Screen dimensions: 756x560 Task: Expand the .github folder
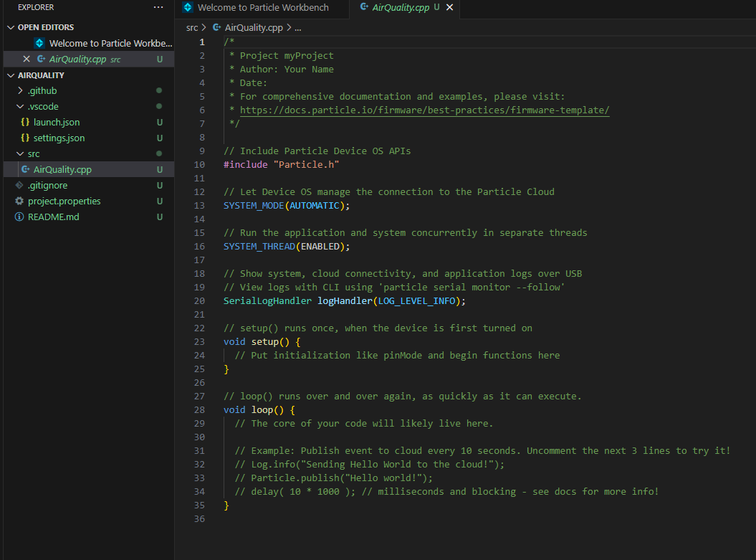(20, 91)
